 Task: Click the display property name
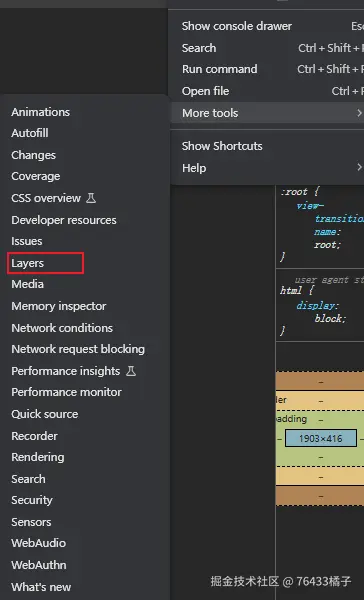coord(317,305)
